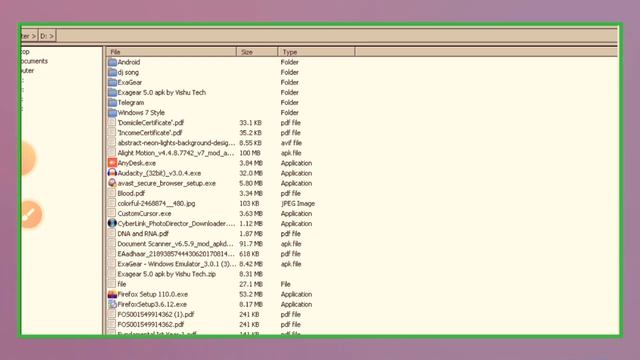Click the D: > breadcrumb segment
The image size is (640, 360).
(x=47, y=36)
